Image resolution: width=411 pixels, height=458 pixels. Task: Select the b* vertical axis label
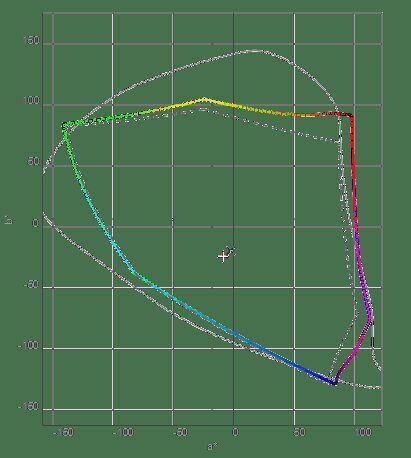tap(9, 220)
